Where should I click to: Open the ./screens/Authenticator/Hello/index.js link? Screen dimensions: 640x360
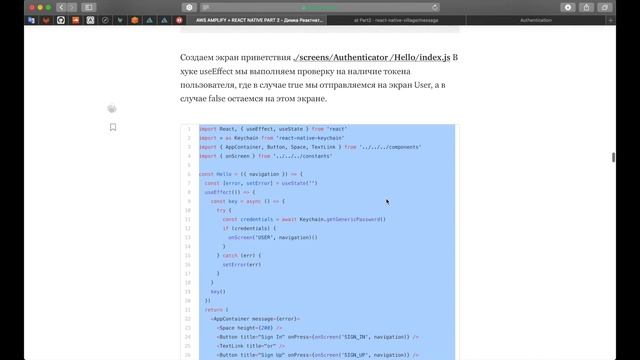(x=371, y=58)
